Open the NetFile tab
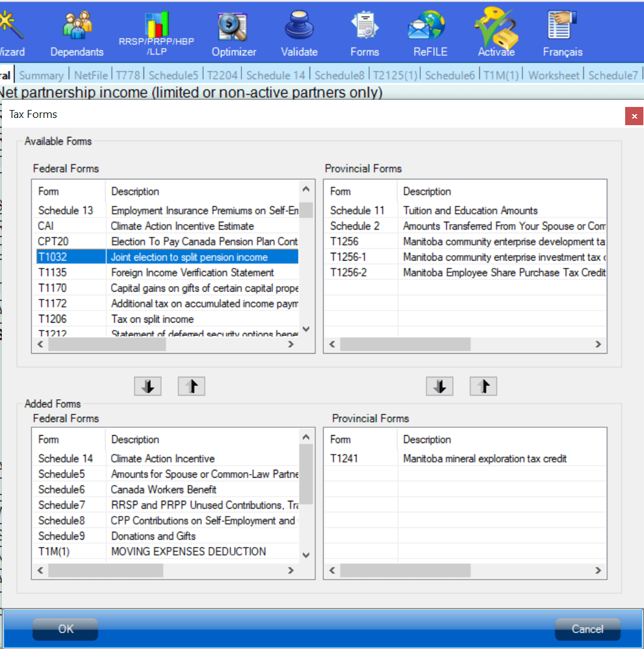The image size is (644, 649). (91, 75)
